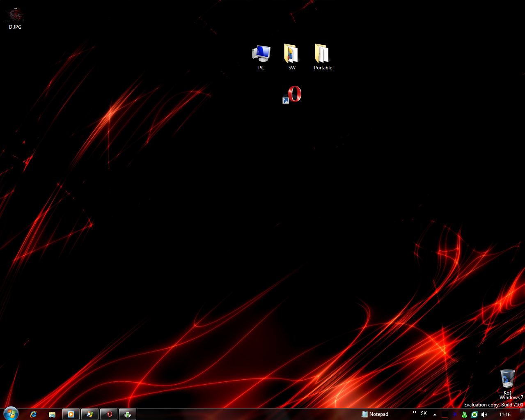This screenshot has height=420, width=525.
Task: Switch to Windows Media Player taskbar button
Action: (71, 414)
